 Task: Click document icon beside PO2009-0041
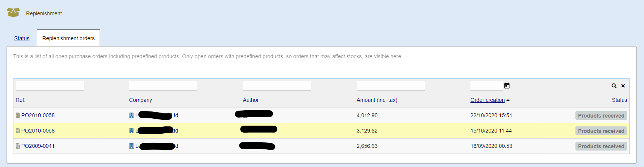[x=18, y=146]
